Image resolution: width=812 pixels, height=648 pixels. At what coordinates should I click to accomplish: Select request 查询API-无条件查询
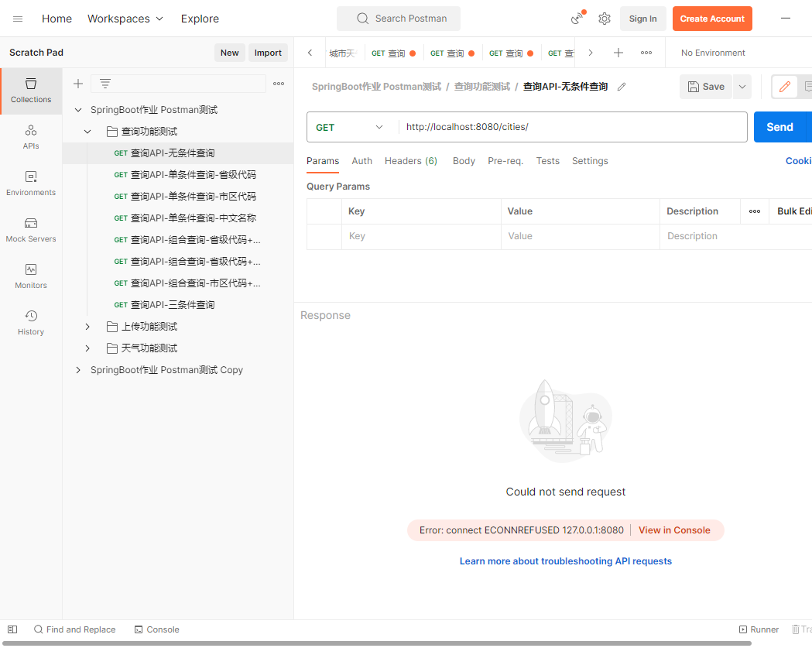tap(177, 153)
